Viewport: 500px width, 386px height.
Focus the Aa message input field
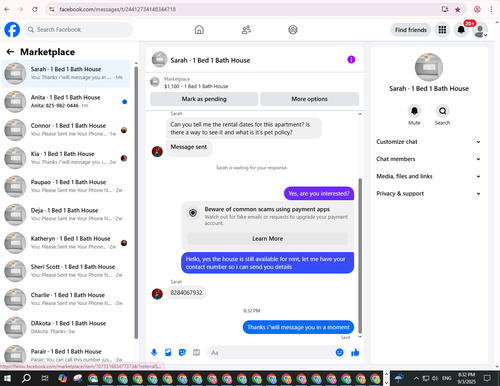pyautogui.click(x=271, y=352)
